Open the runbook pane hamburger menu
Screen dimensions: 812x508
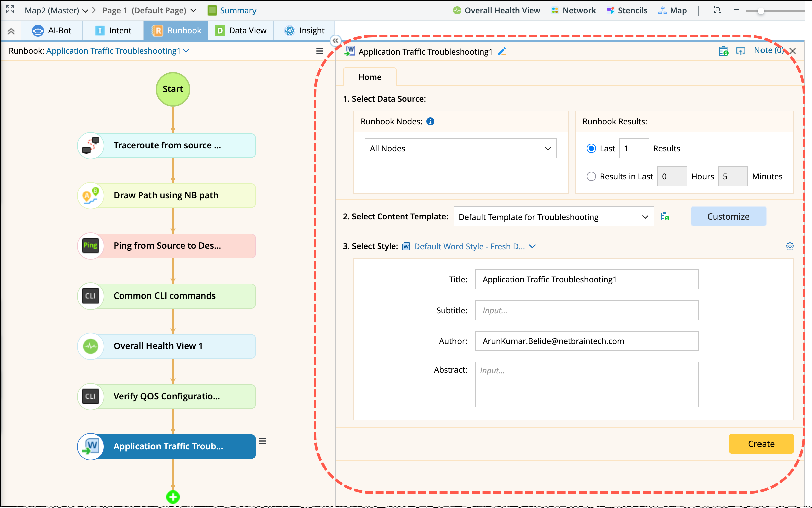coord(320,51)
